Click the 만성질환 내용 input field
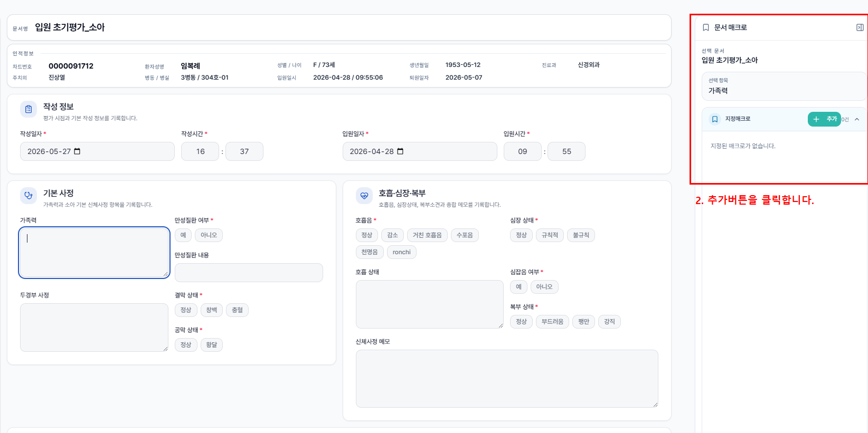 pos(249,273)
